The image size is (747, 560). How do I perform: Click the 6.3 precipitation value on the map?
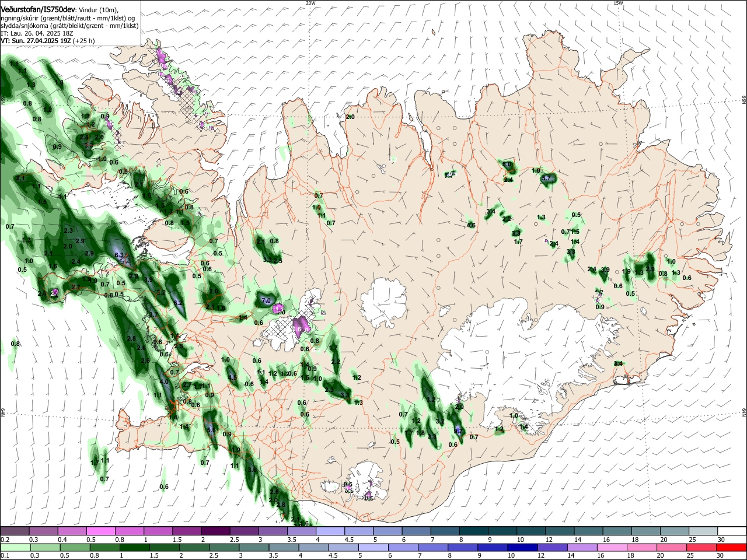[120, 256]
